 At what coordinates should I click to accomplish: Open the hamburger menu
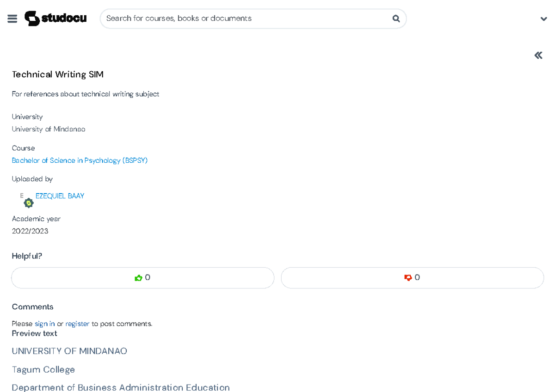[12, 18]
